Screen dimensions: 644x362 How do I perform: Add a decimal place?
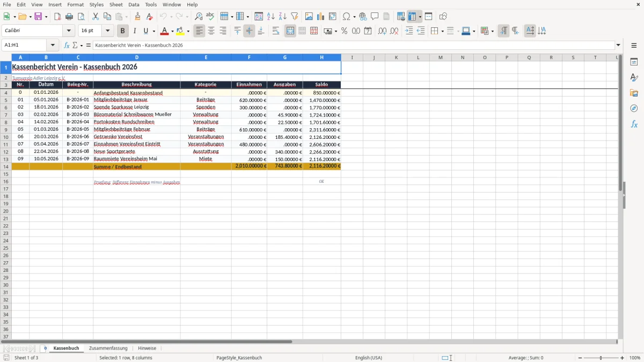pos(382,31)
